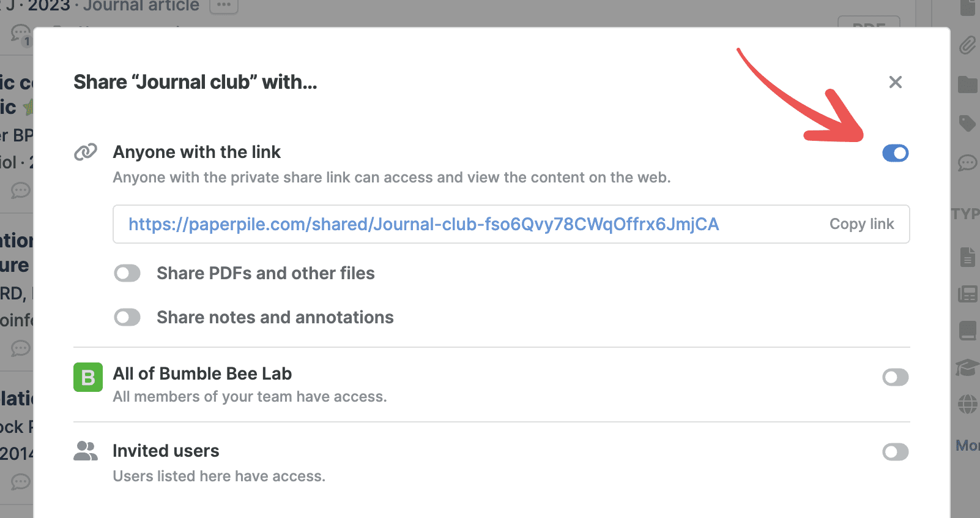Click the Invited users people icon
Image resolution: width=980 pixels, height=518 pixels.
86,451
